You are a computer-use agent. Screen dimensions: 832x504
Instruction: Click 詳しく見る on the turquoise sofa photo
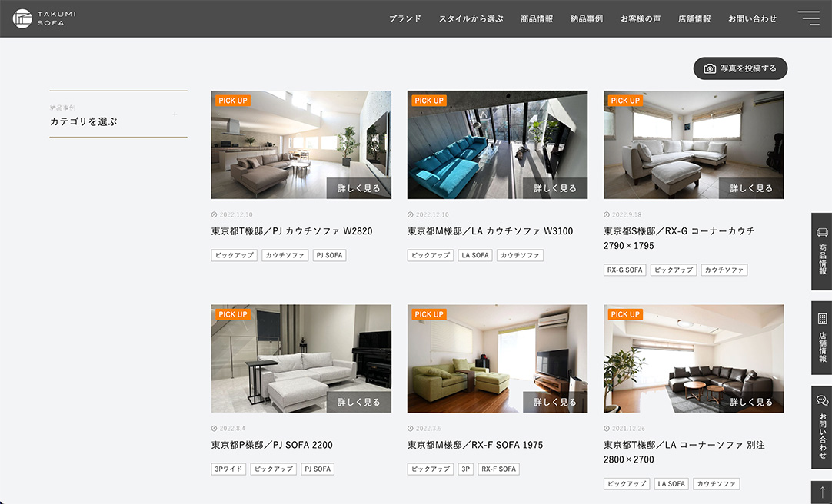tap(555, 188)
